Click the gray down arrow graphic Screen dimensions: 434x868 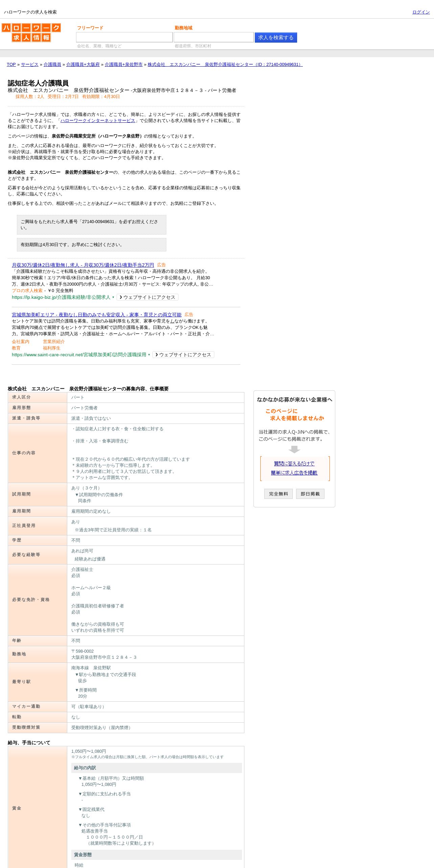click(x=294, y=449)
